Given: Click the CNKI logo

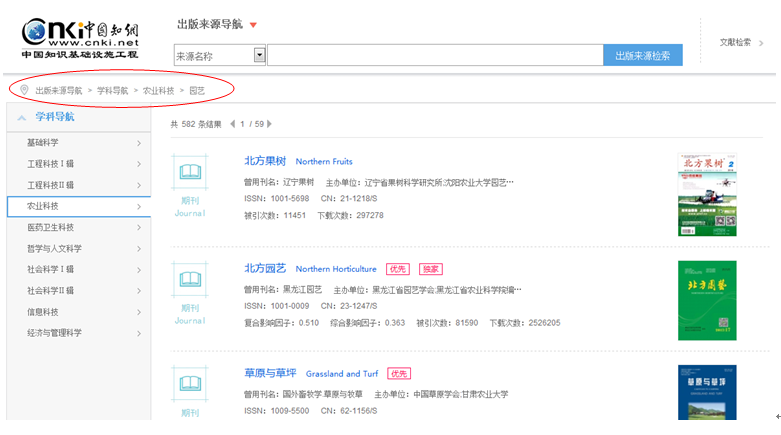Looking at the screenshot, I should [80, 38].
